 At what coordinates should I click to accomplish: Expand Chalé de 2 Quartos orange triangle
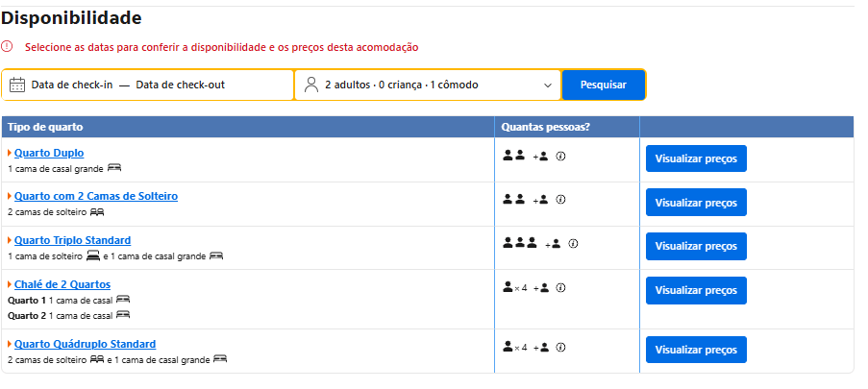point(10,284)
